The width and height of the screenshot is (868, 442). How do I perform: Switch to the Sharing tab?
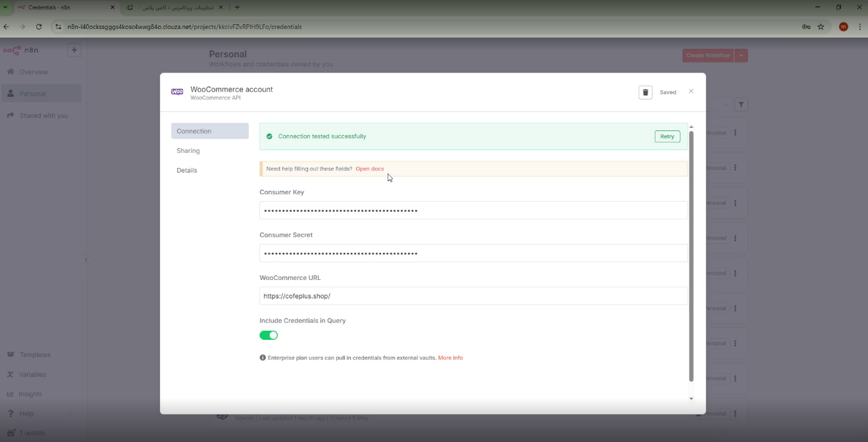point(188,151)
